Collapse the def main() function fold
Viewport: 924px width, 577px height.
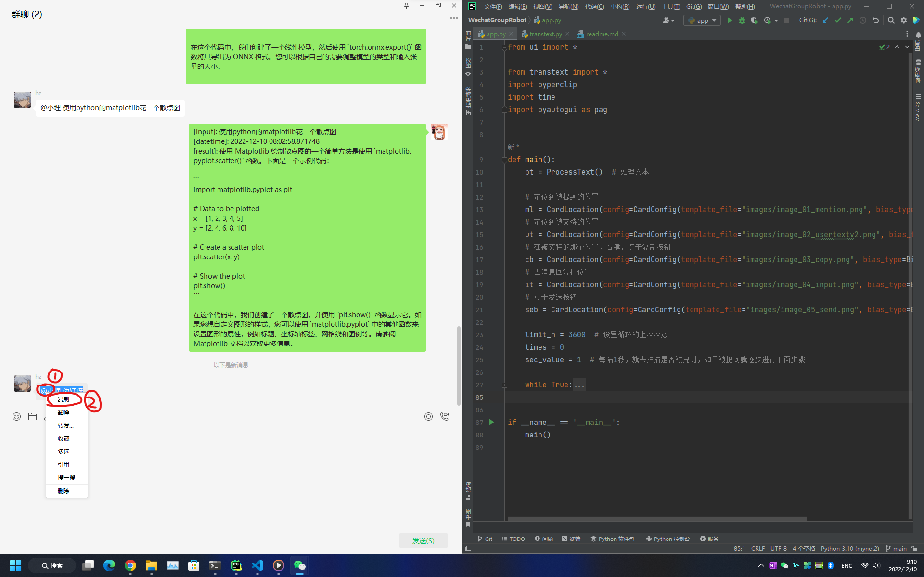tap(504, 160)
